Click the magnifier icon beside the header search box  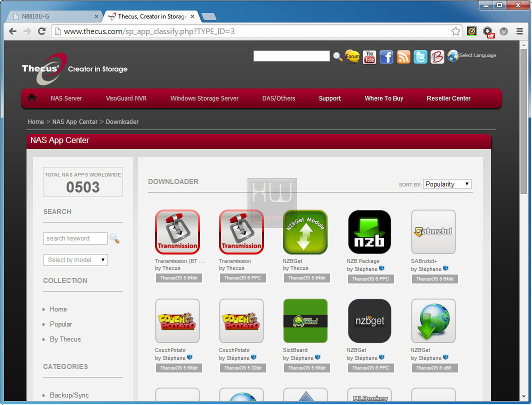click(x=337, y=56)
